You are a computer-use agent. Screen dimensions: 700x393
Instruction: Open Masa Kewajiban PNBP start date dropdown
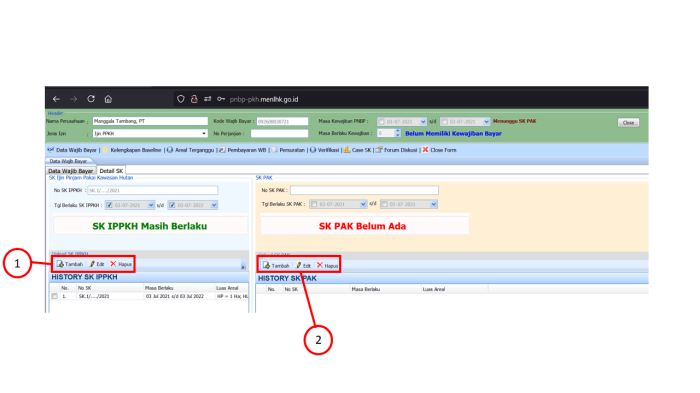(x=423, y=121)
